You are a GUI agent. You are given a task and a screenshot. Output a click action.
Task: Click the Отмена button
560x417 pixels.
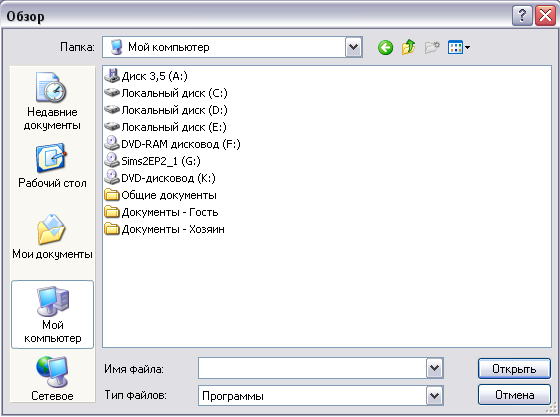tap(514, 395)
